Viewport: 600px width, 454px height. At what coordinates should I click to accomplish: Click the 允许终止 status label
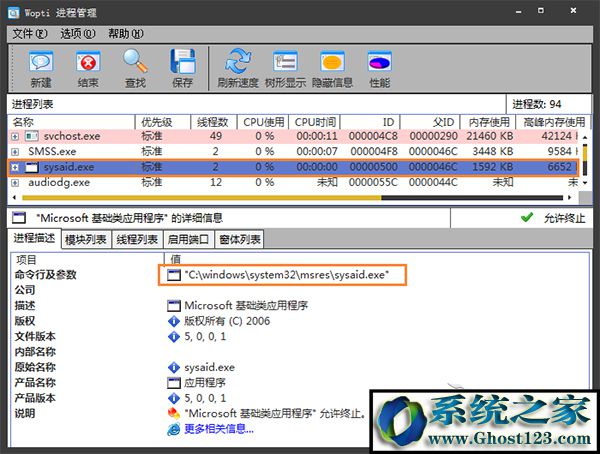[564, 219]
